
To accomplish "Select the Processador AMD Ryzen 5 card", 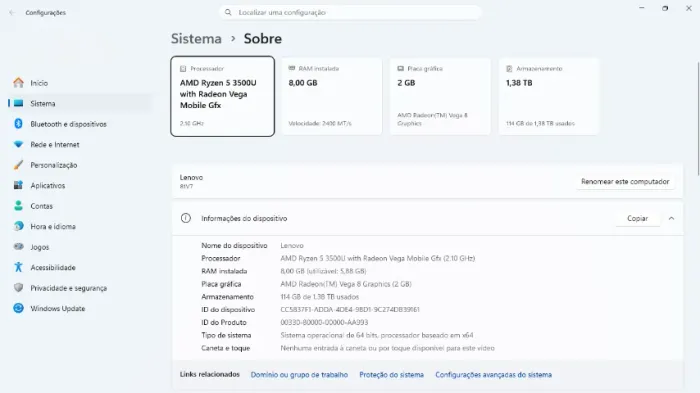I will pos(222,96).
